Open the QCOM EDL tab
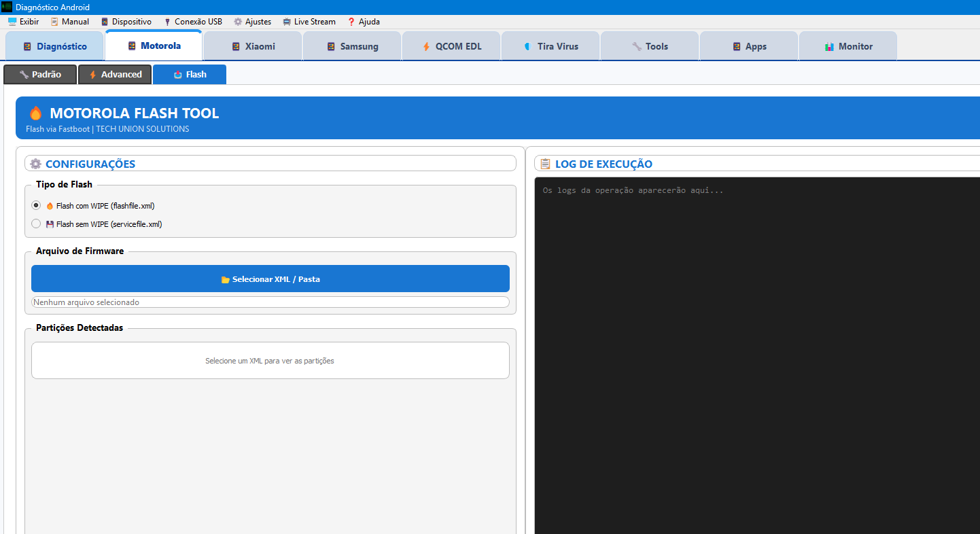 coord(451,46)
